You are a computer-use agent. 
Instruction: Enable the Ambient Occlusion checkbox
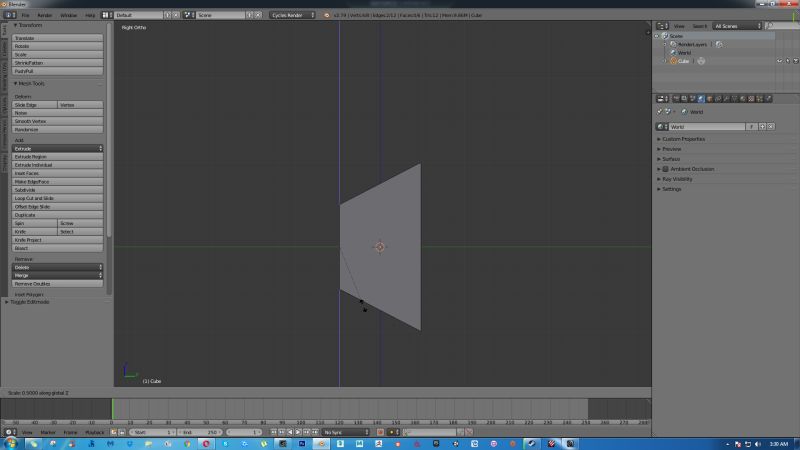[x=665, y=169]
